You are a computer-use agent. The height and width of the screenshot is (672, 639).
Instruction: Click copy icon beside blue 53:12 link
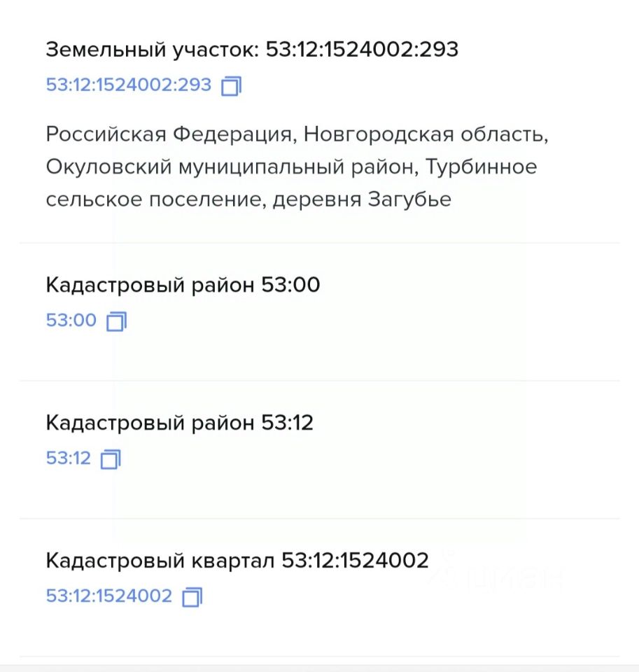(111, 459)
